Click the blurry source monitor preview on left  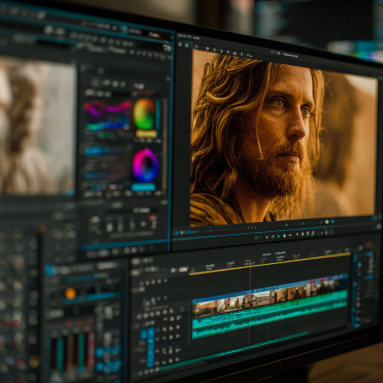tap(37, 127)
